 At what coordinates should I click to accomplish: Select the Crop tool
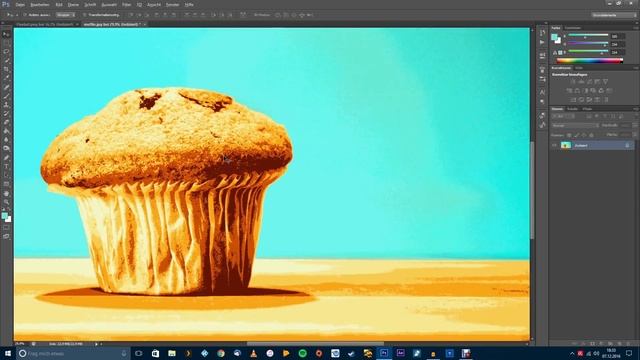pyautogui.click(x=7, y=69)
